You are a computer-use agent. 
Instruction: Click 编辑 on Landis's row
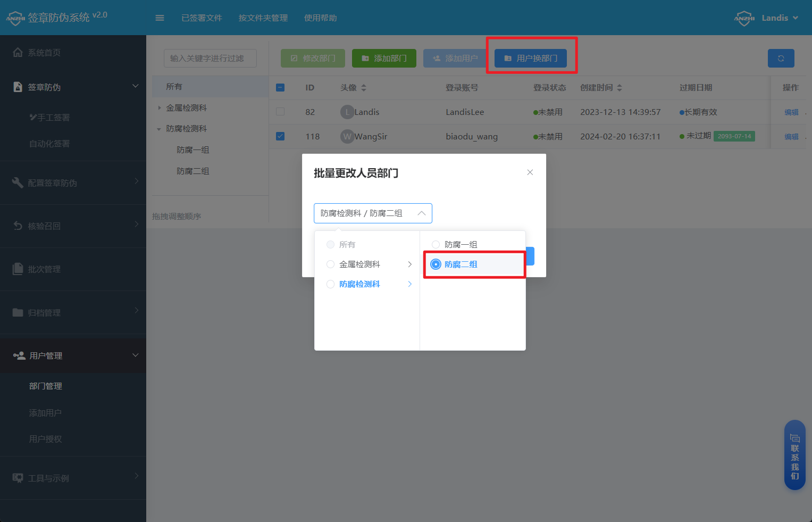coord(791,112)
